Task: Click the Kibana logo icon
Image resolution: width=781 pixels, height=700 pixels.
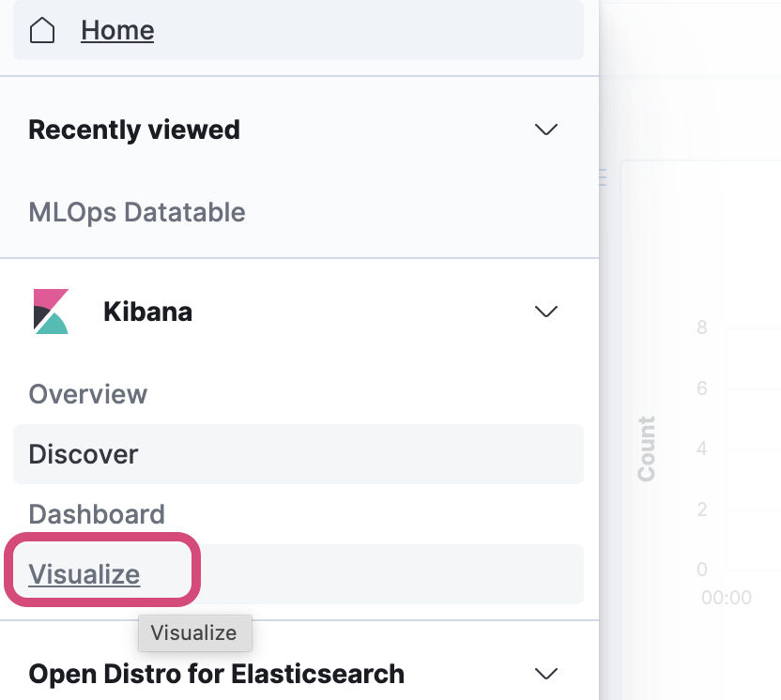Action: [51, 311]
